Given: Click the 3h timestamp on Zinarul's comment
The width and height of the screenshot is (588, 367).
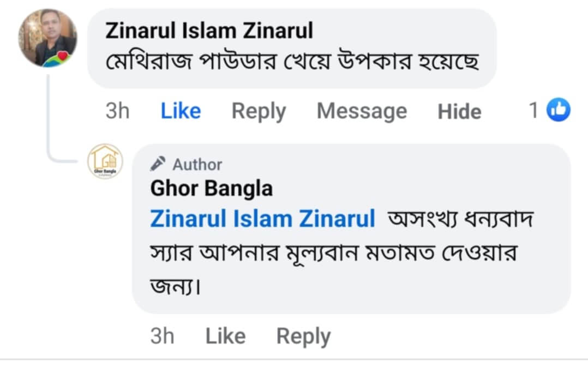Looking at the screenshot, I should pyautogui.click(x=117, y=111).
